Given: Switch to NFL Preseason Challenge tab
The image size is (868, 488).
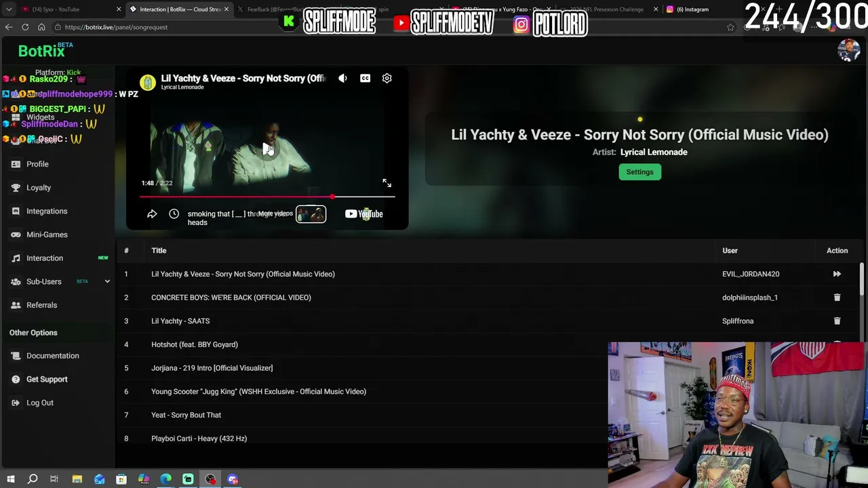Looking at the screenshot, I should click(x=607, y=9).
